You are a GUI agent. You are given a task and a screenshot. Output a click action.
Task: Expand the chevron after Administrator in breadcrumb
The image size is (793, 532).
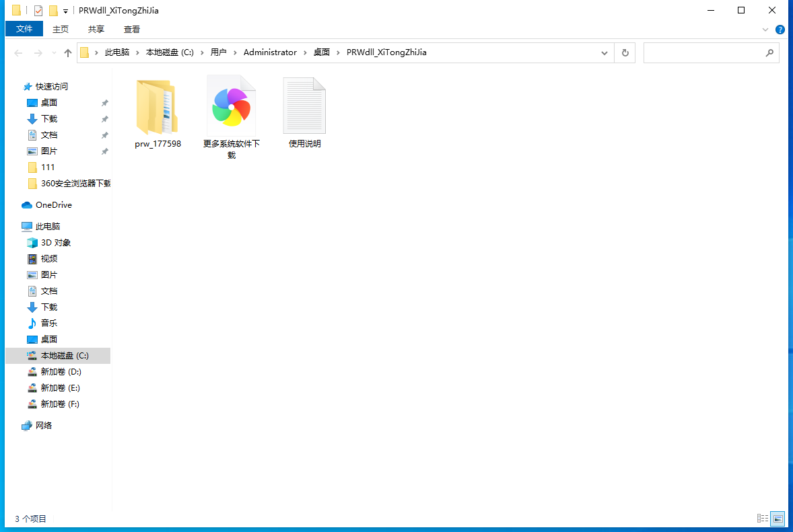pos(305,53)
